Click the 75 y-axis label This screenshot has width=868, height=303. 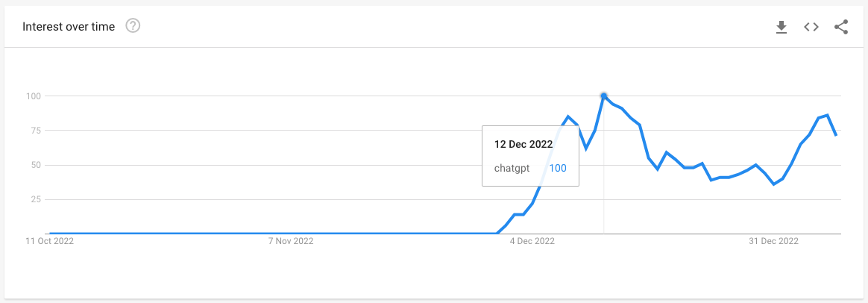coord(35,131)
